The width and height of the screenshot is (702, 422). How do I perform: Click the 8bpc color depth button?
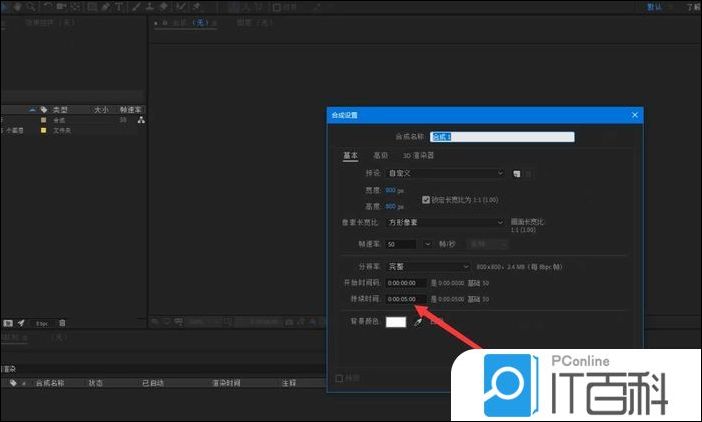(x=42, y=323)
